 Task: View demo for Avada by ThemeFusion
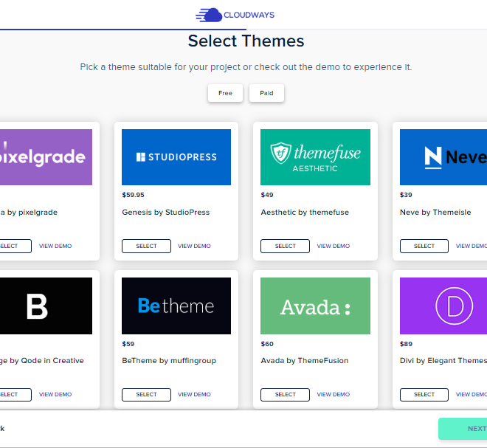click(x=334, y=394)
